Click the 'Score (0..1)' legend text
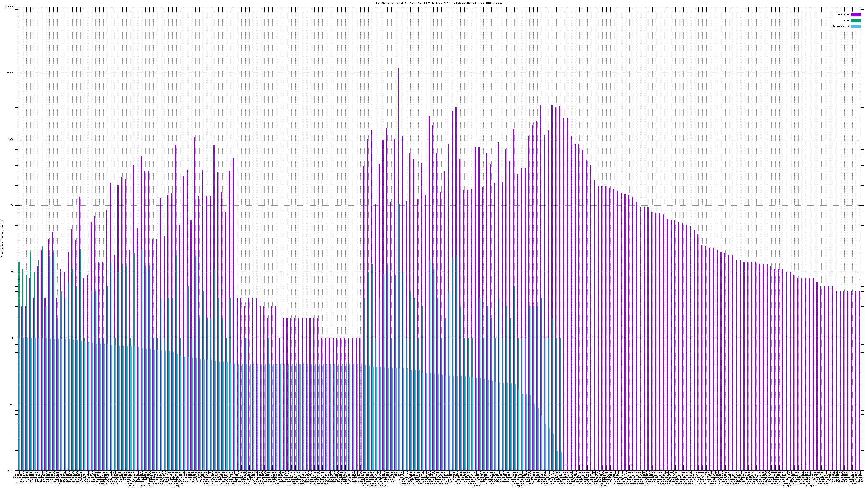Image resolution: width=868 pixels, height=488 pixels. pos(841,26)
